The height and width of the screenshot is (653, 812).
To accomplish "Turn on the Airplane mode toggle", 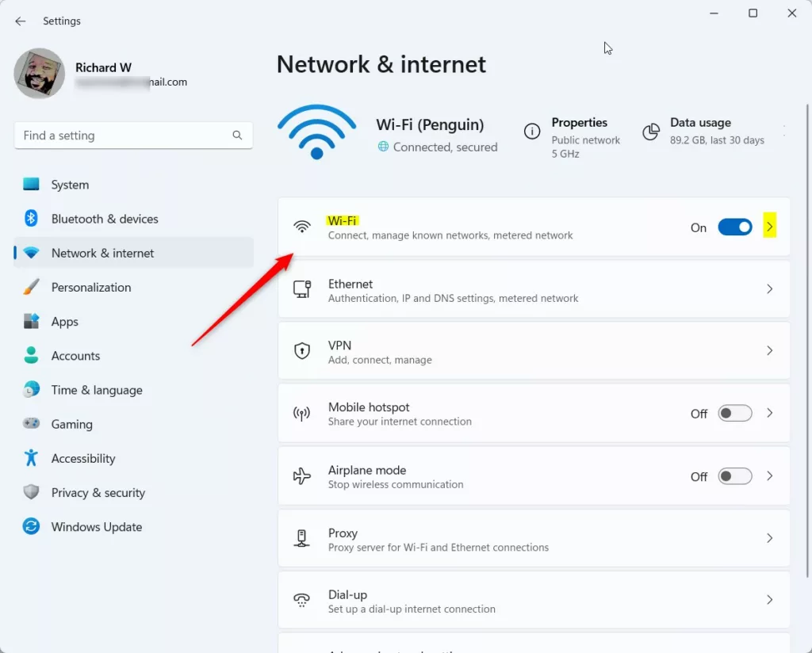I will click(735, 476).
